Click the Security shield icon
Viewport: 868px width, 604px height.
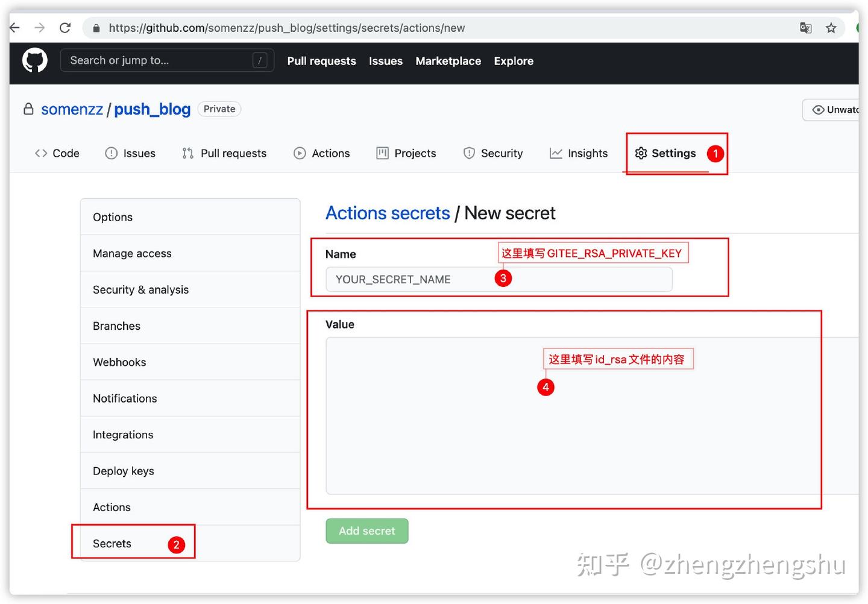tap(470, 153)
